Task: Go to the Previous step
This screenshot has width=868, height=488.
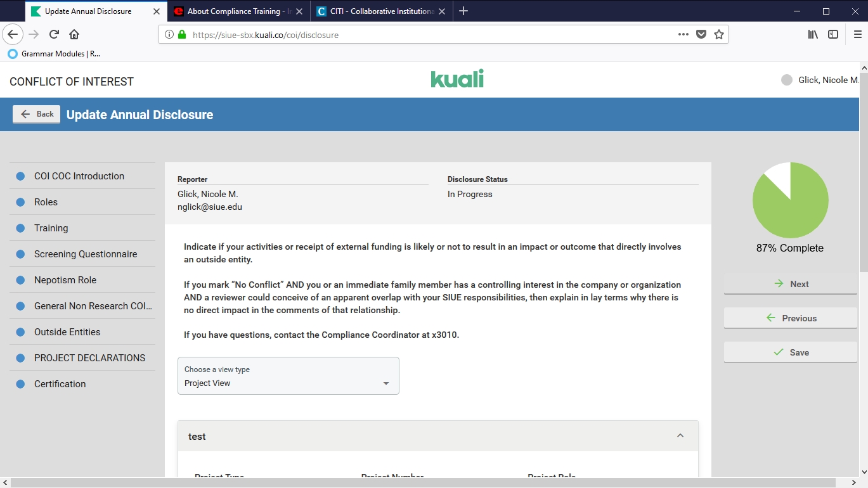Action: click(x=790, y=318)
